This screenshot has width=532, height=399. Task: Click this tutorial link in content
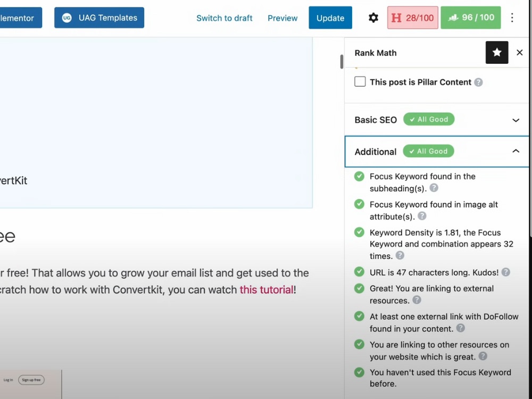click(x=267, y=290)
